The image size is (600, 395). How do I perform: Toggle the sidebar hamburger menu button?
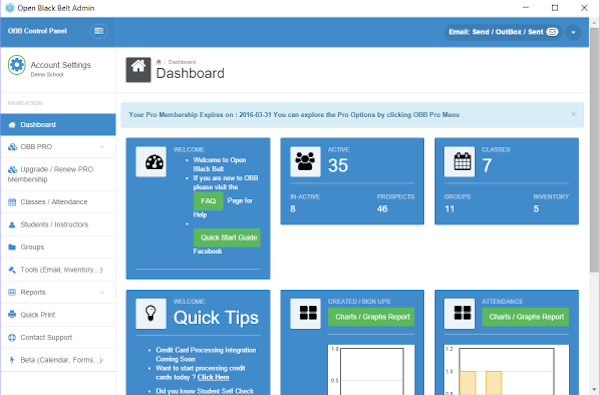pyautogui.click(x=98, y=31)
